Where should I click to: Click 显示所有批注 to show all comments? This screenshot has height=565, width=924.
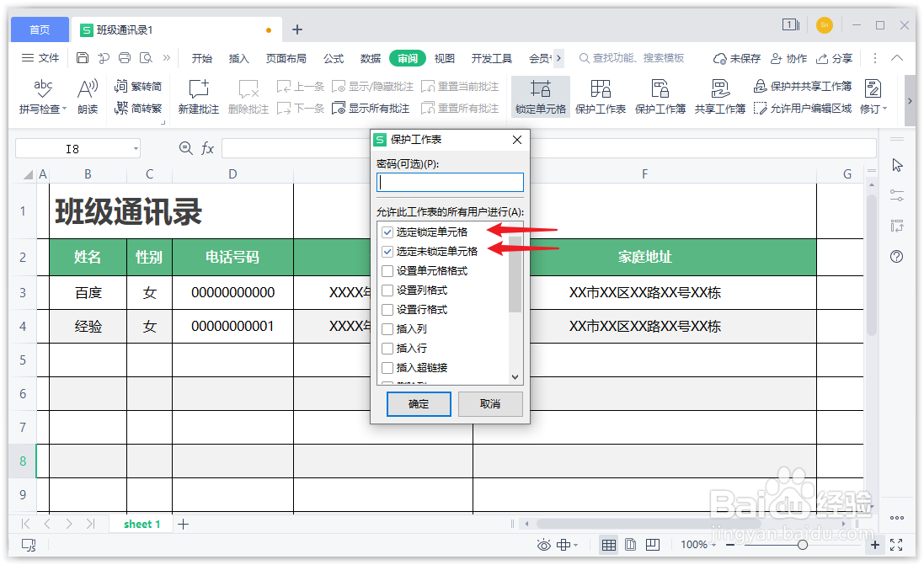coord(371,109)
